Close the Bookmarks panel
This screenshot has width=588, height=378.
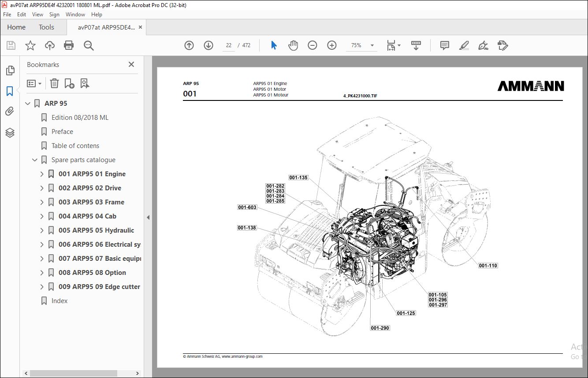[131, 64]
